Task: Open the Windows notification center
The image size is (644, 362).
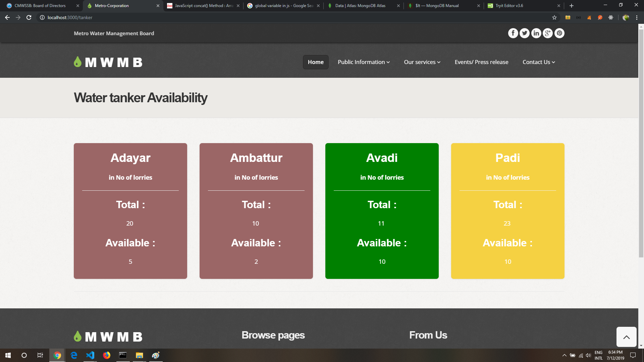Action: pos(633,355)
